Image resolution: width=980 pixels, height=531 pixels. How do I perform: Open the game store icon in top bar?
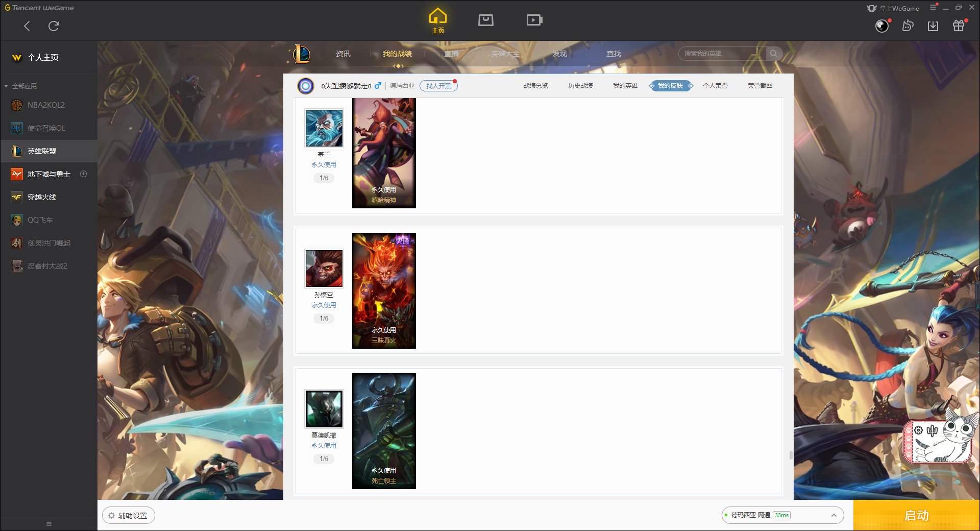pyautogui.click(x=486, y=20)
